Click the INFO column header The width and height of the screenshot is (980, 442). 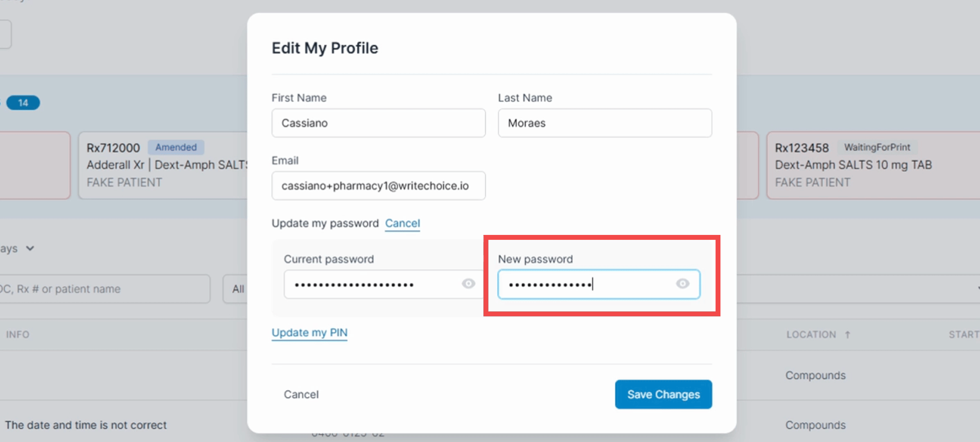click(18, 334)
